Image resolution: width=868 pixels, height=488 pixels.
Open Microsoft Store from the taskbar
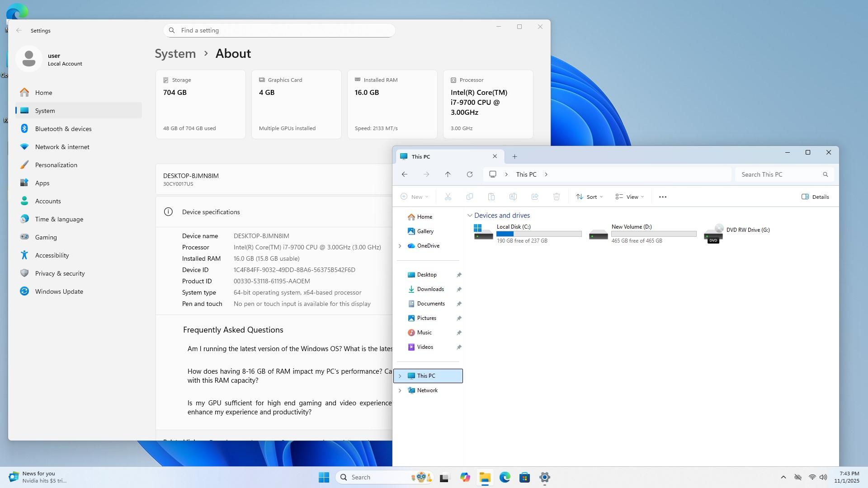click(524, 477)
